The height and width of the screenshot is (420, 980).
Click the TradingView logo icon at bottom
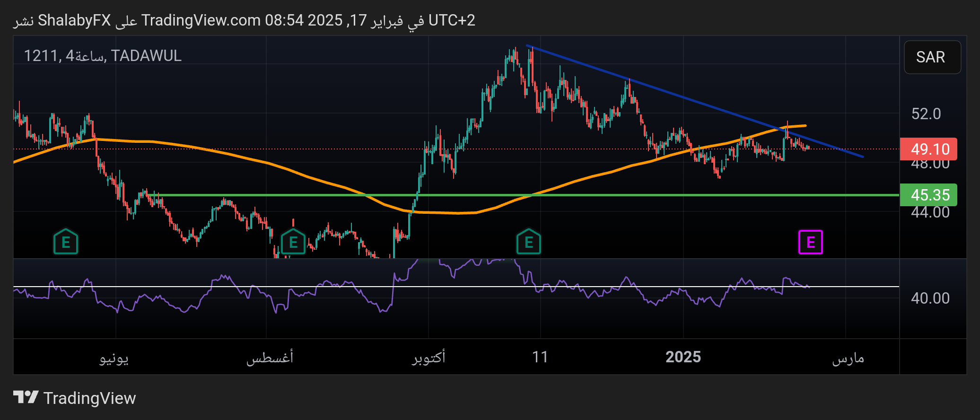[26, 397]
